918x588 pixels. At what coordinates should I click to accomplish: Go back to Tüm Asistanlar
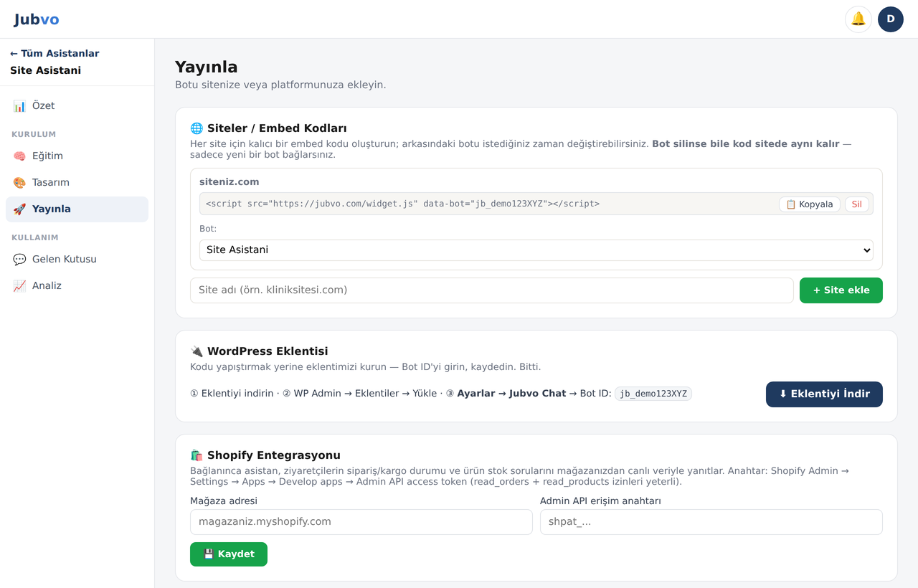pyautogui.click(x=55, y=53)
